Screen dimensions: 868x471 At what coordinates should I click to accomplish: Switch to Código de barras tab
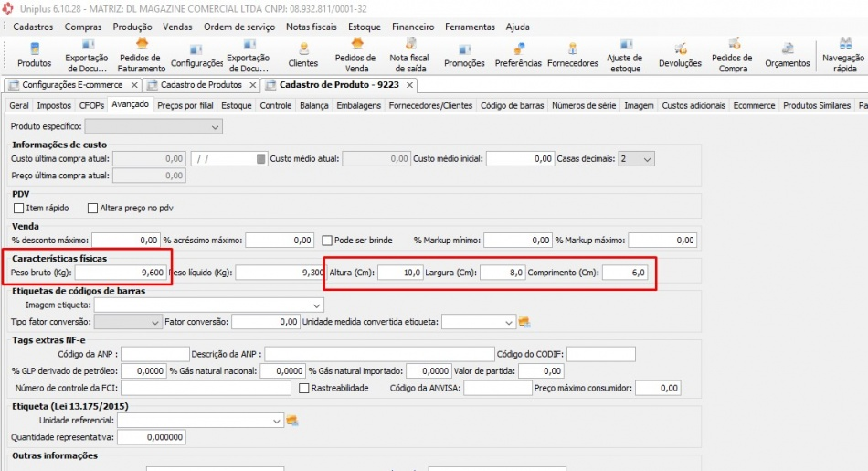(x=512, y=105)
